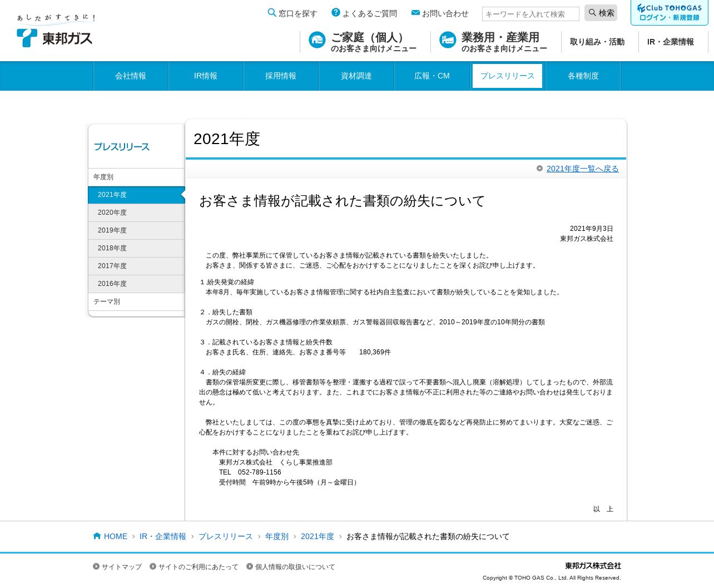Click the date 2021年9月3日
The image size is (714, 588).
tap(591, 229)
